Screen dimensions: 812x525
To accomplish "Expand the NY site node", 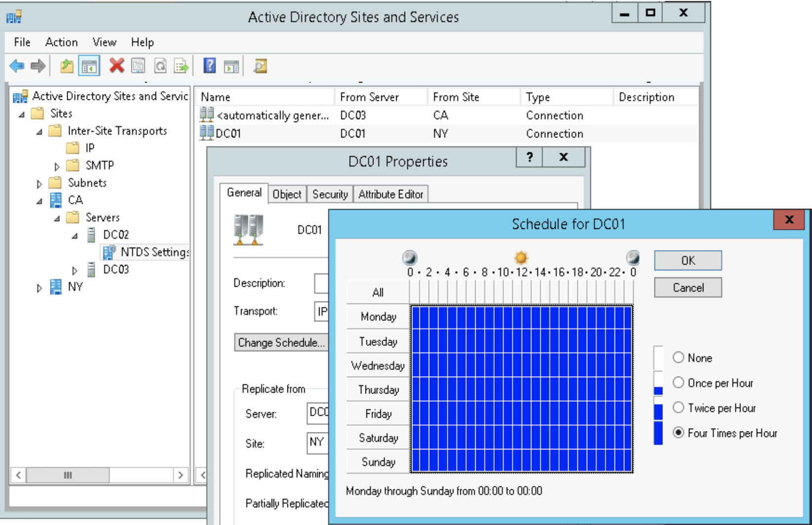I will [x=40, y=288].
